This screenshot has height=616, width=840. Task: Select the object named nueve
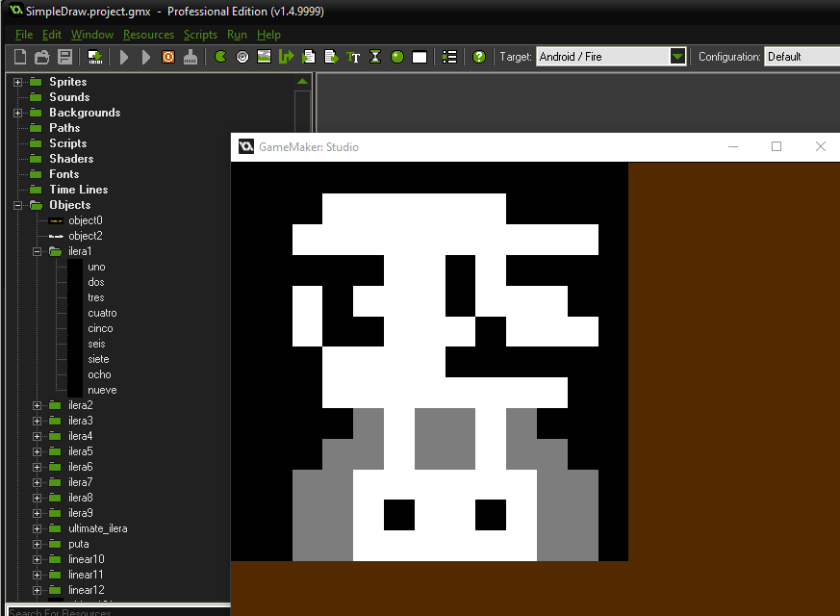pos(102,390)
